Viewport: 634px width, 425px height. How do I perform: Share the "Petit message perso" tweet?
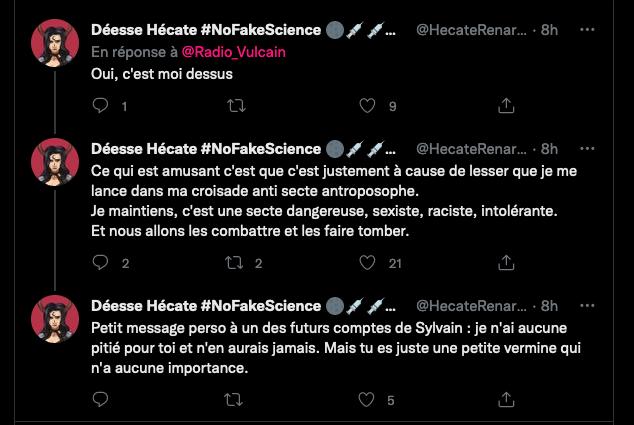[x=506, y=400]
